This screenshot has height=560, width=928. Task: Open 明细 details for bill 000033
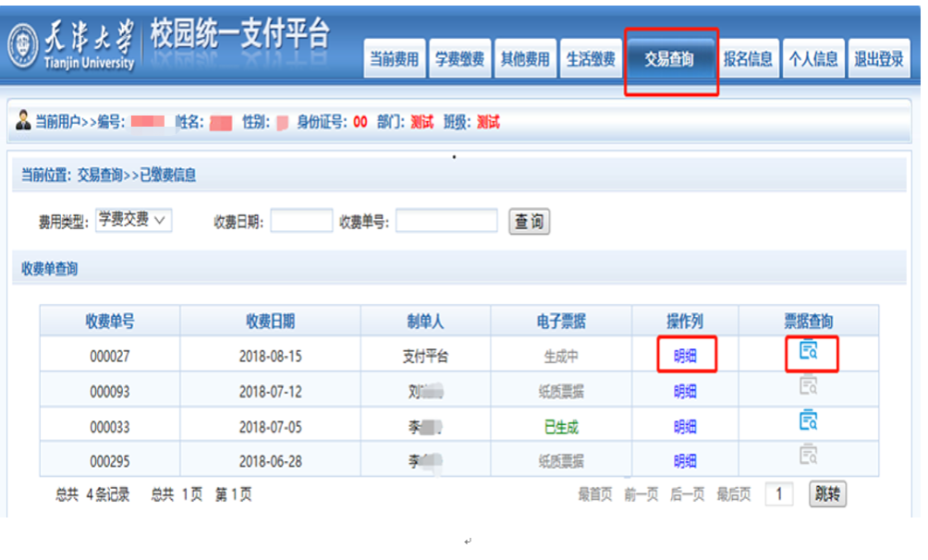[x=685, y=427]
